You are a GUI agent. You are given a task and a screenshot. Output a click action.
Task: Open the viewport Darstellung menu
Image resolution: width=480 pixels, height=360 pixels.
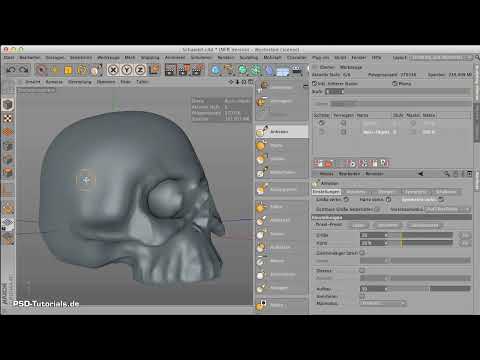click(80, 82)
